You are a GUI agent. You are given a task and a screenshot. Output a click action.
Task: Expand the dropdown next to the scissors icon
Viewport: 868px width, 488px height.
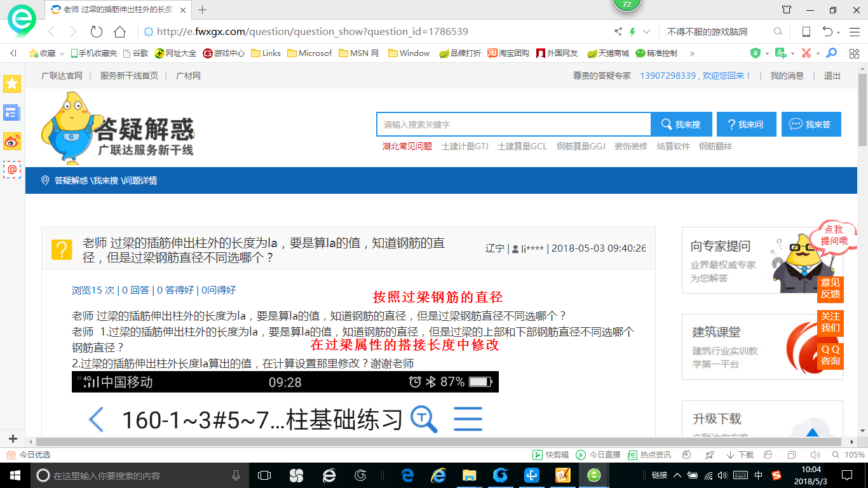(818, 53)
